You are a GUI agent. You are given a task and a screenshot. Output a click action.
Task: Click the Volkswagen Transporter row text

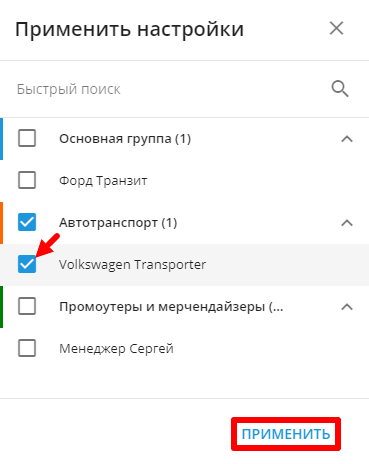132,265
